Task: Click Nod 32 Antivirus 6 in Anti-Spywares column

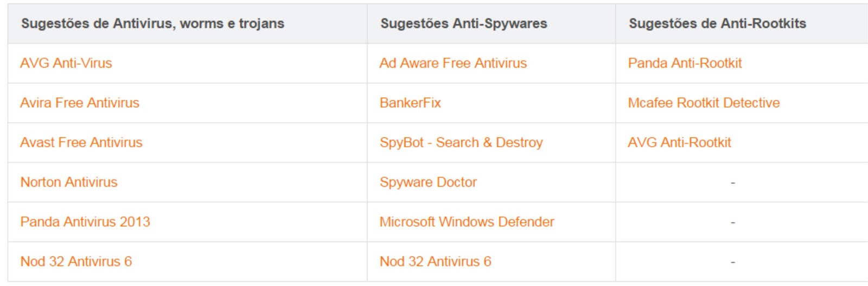Action: tap(435, 261)
